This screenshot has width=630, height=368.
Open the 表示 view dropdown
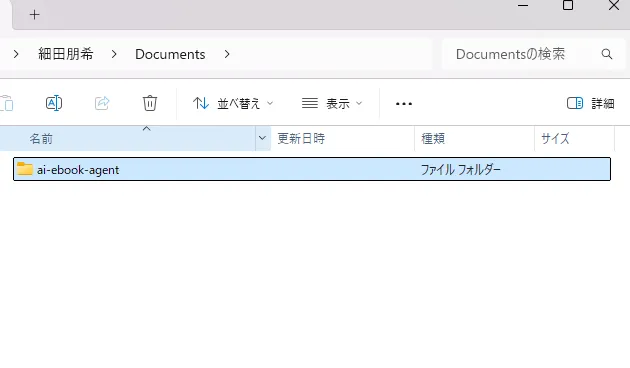[332, 104]
